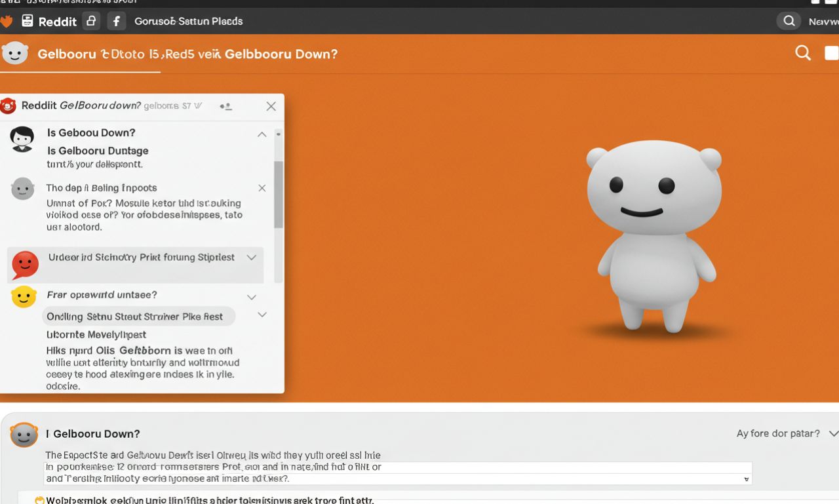839x504 pixels.
Task: Open the Reddit tab in top bar
Action: 58,22
